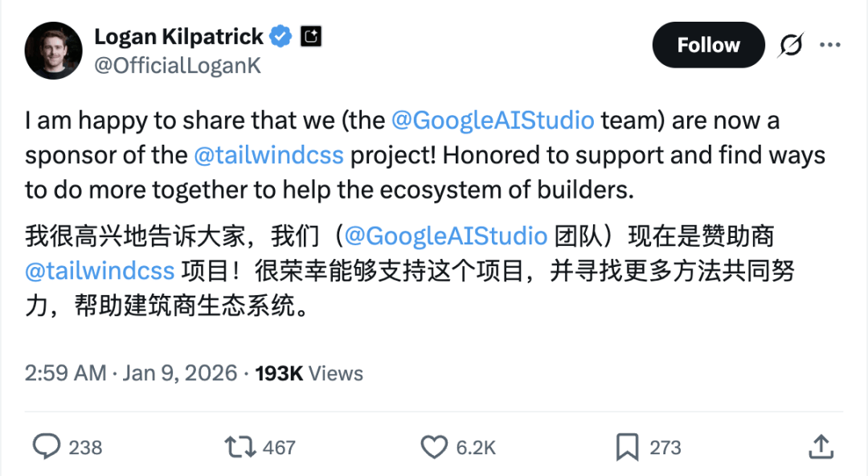This screenshot has width=868, height=476.
Task: Click the copy link icon beside the name
Action: (310, 35)
